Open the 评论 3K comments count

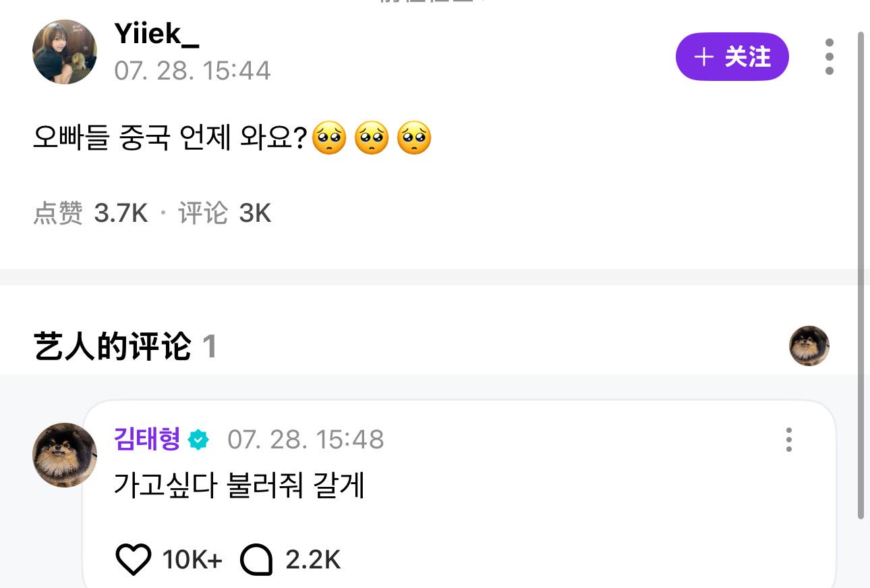click(225, 214)
